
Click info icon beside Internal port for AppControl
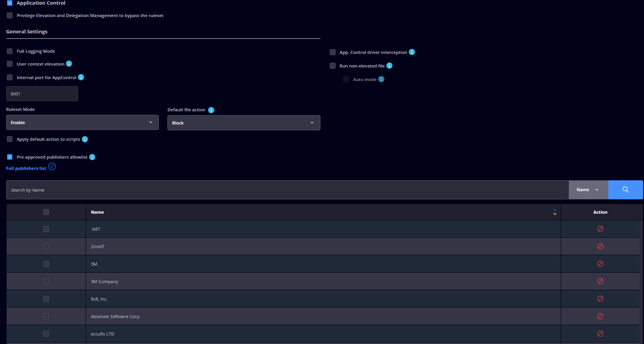click(x=81, y=77)
